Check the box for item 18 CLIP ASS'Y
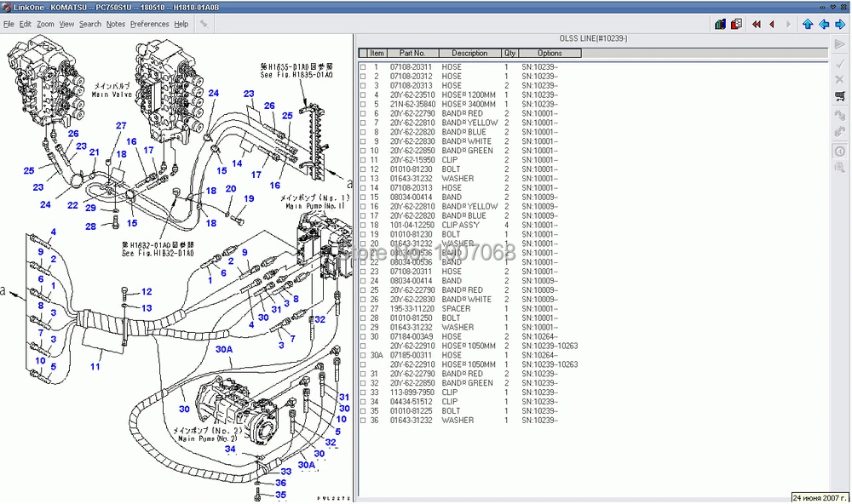 [363, 225]
